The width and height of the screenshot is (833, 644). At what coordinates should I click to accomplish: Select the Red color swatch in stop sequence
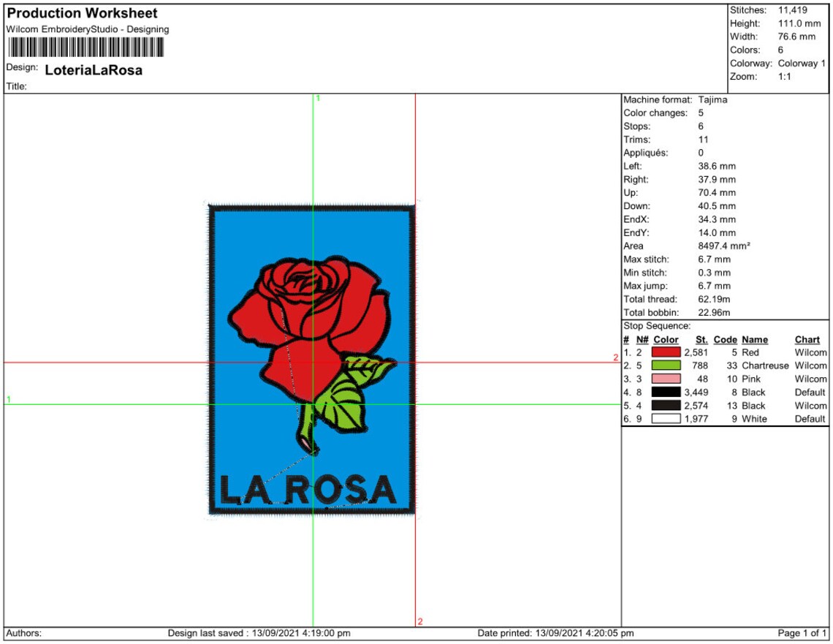point(668,352)
